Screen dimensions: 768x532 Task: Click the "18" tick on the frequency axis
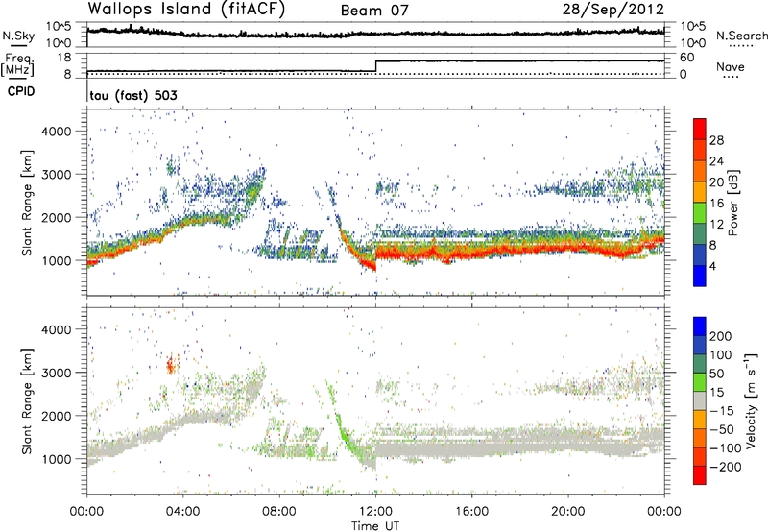click(x=63, y=58)
